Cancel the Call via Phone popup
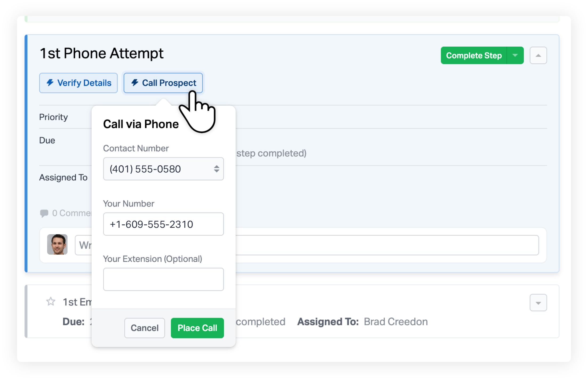 145,328
